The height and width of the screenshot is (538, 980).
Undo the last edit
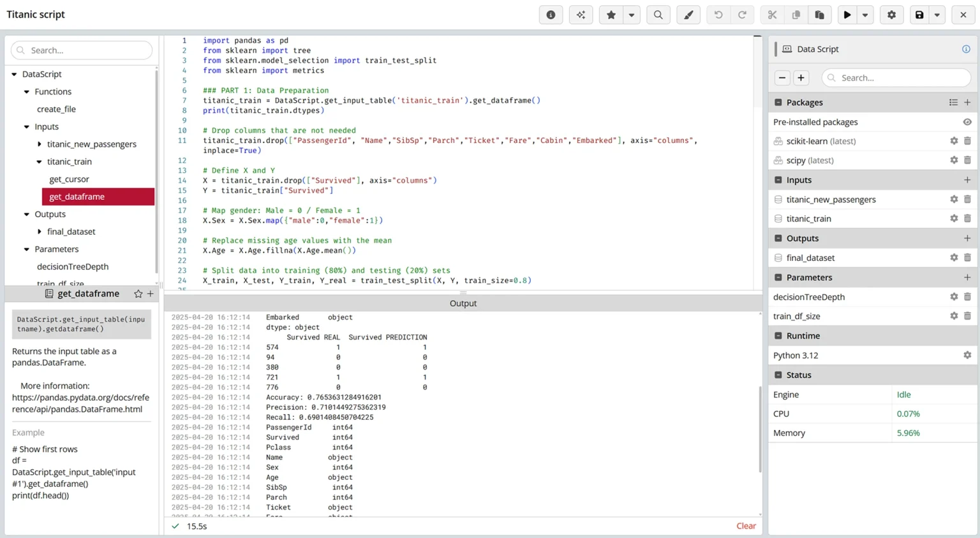click(718, 15)
